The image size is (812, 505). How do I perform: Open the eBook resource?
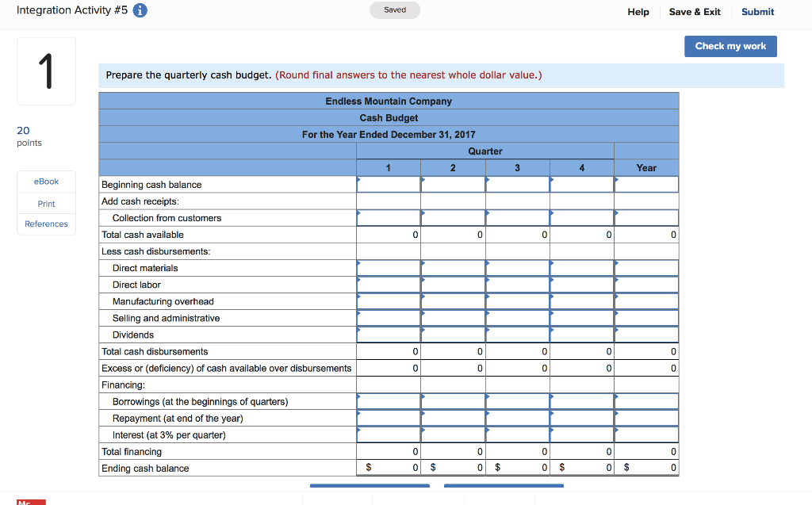click(46, 182)
